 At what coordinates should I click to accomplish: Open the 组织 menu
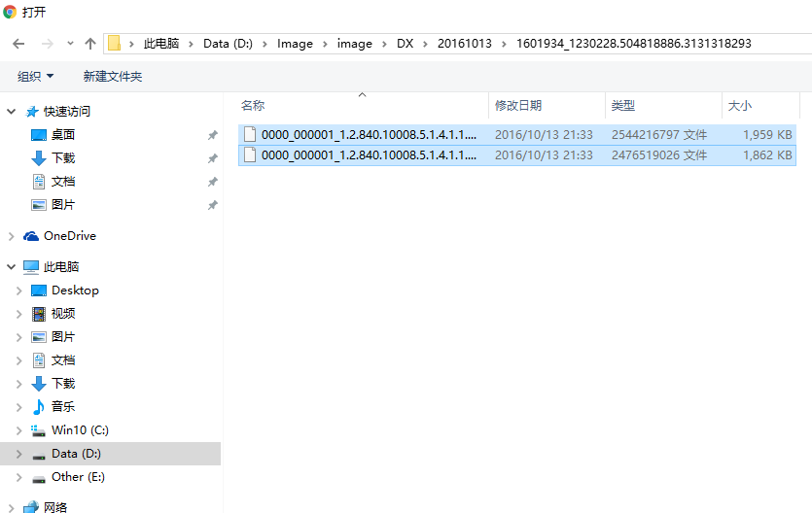[35, 76]
